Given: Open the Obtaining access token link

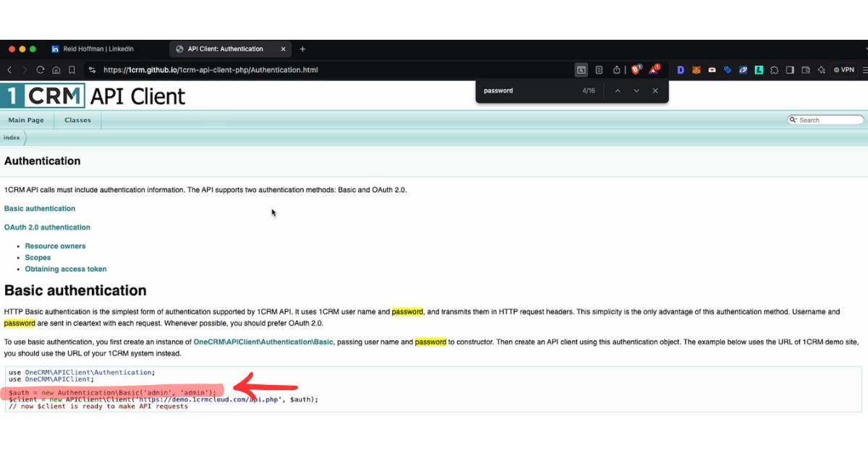Looking at the screenshot, I should click(66, 269).
